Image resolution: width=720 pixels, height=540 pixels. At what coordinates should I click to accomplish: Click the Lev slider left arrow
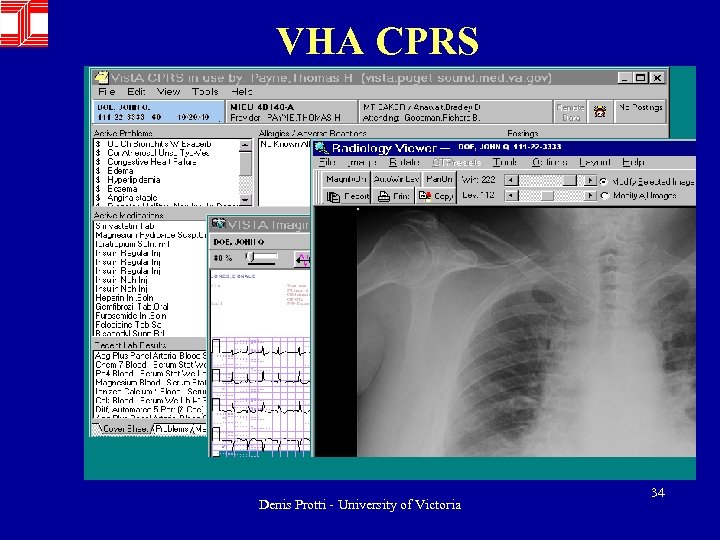[x=511, y=196]
